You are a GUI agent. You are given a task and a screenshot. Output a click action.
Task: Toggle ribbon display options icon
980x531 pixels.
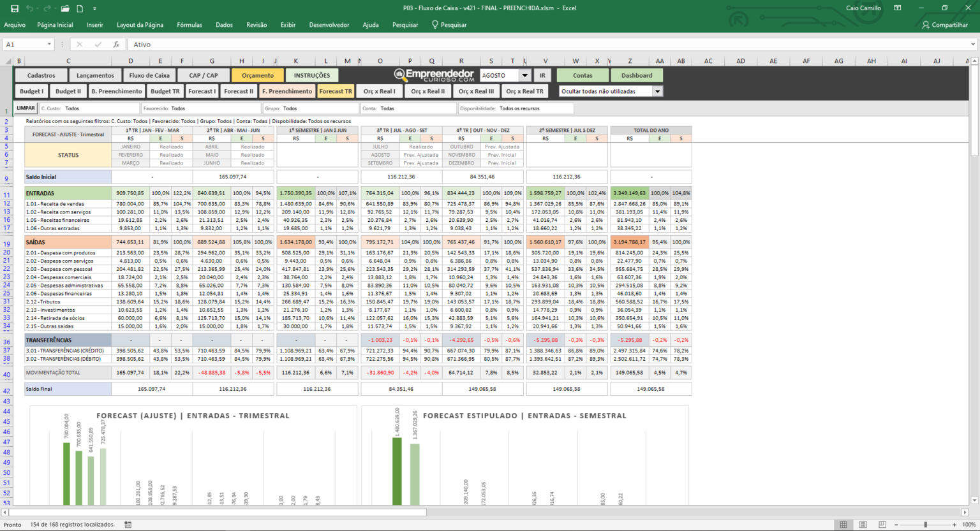tap(898, 8)
